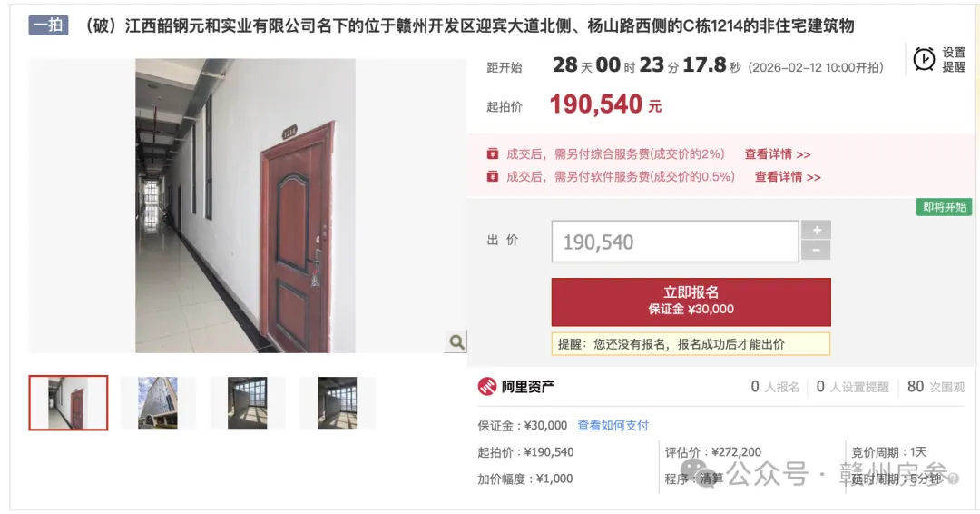
Task: Focus the 出价 bid input field
Action: [675, 242]
